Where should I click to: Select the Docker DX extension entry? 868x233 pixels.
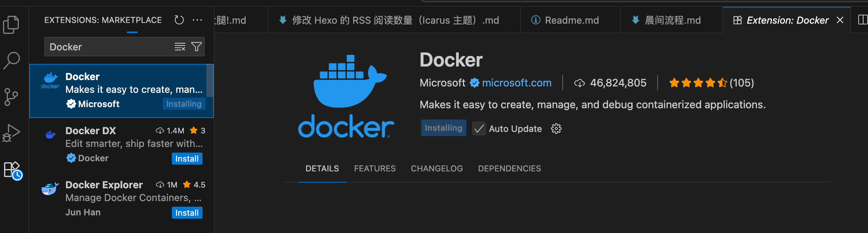122,145
